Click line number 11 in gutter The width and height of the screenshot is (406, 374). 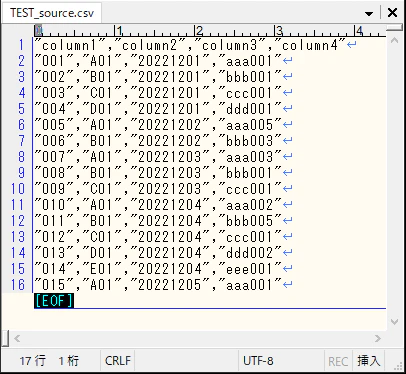click(x=18, y=205)
